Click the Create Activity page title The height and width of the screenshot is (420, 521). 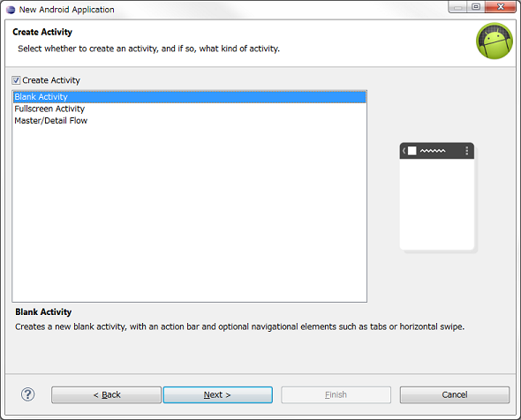(42, 32)
